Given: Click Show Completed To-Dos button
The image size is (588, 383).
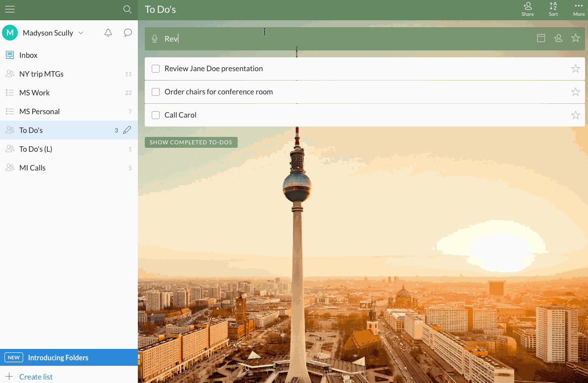Looking at the screenshot, I should tap(191, 142).
